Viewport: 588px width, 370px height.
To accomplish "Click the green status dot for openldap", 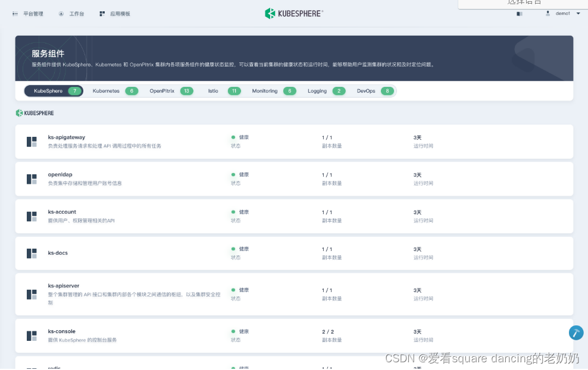I will point(233,175).
